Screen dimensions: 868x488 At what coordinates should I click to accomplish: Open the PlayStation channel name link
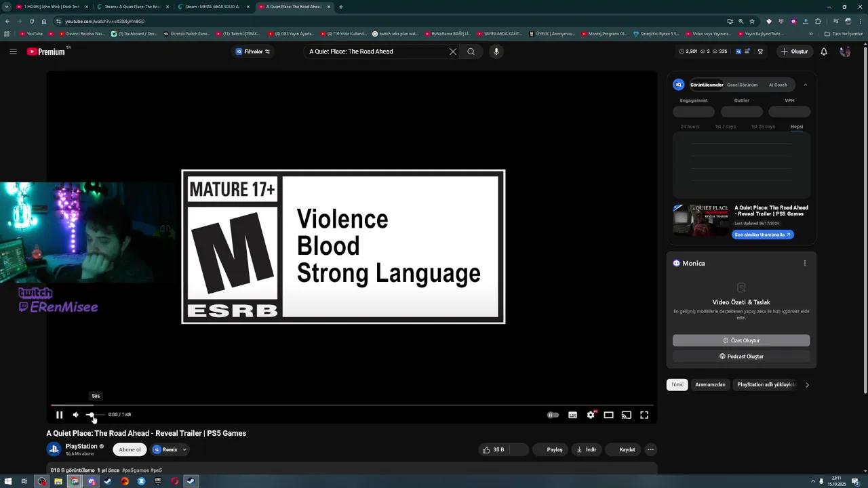pos(81,446)
